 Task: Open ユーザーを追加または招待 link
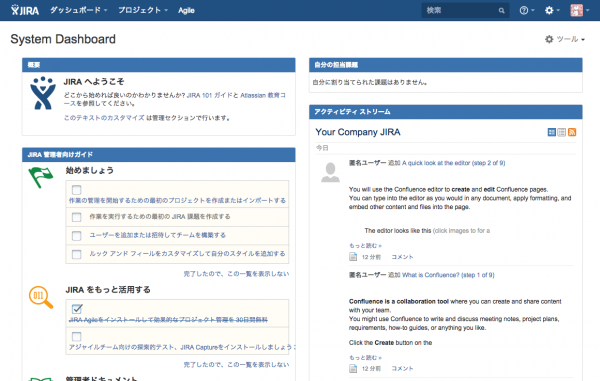point(157,235)
